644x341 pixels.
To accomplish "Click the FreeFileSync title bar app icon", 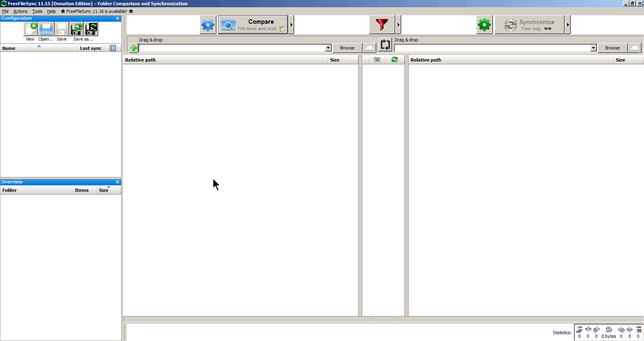I will pyautogui.click(x=4, y=4).
